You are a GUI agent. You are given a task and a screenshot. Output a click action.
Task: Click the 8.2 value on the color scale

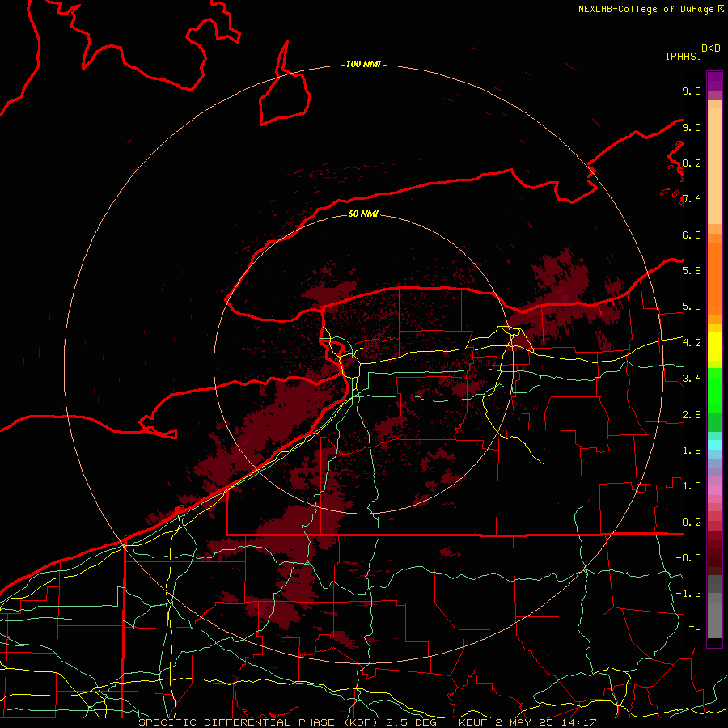coord(692,163)
